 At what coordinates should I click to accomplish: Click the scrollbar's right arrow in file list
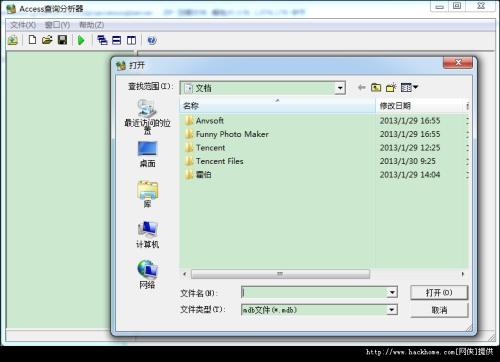[463, 274]
